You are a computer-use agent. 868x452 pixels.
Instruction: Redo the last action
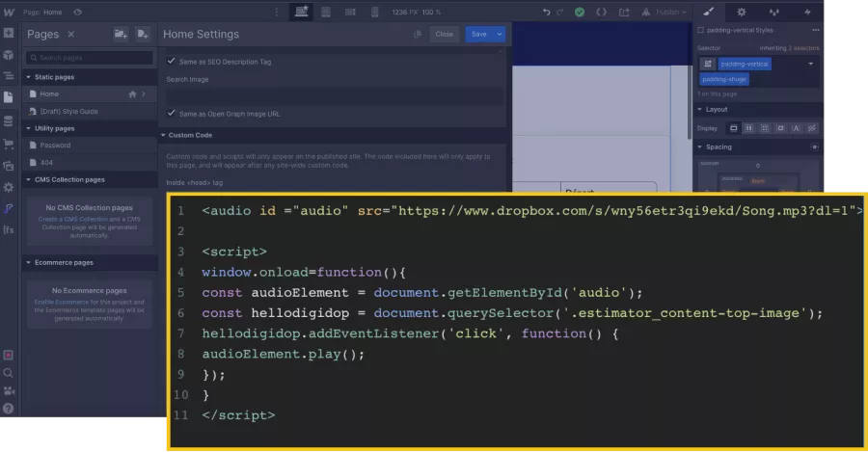click(x=560, y=12)
